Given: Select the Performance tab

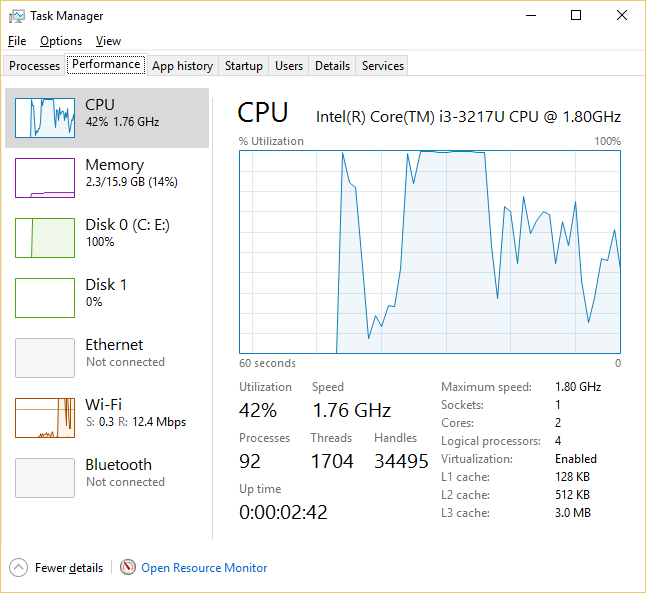Looking at the screenshot, I should 106,65.
